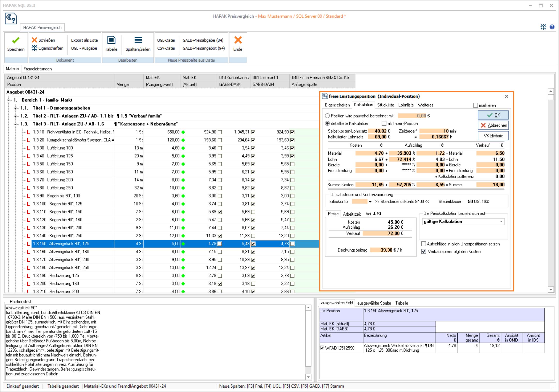Click the orange Ende X icon
Viewport: 559px width, 392px height.
pos(238,40)
